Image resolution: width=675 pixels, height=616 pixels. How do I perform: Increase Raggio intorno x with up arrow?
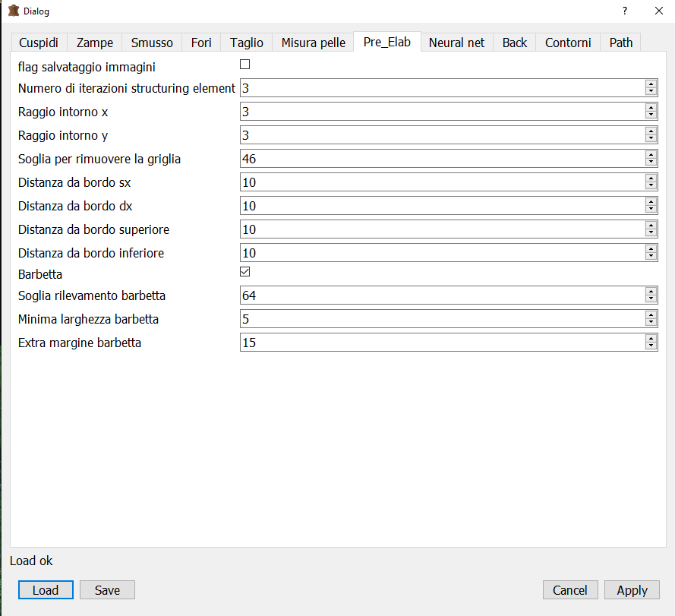click(x=651, y=107)
